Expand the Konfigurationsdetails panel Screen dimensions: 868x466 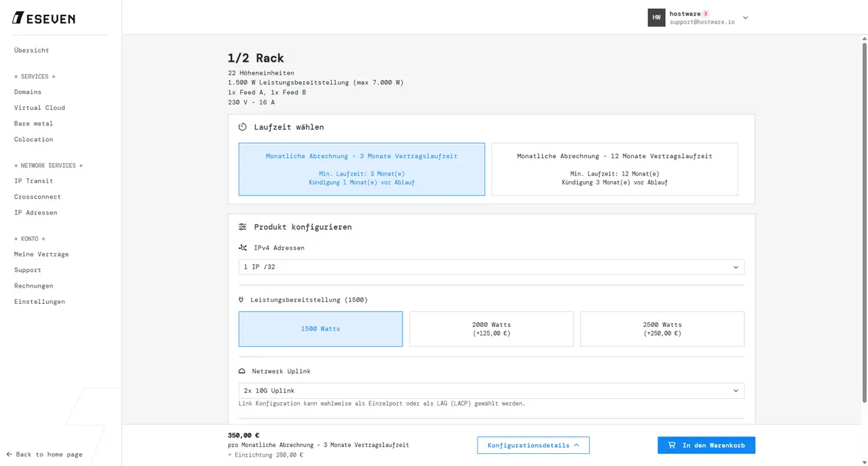(x=533, y=446)
